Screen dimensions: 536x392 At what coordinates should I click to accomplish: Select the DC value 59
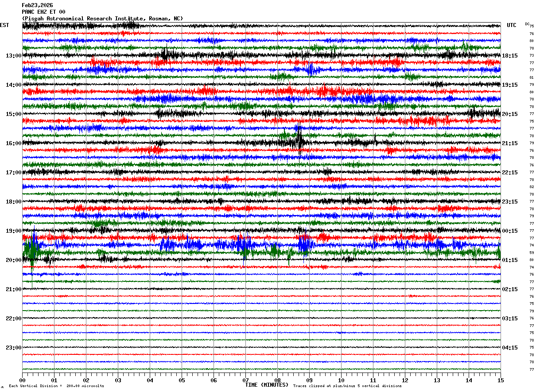(x=532, y=253)
